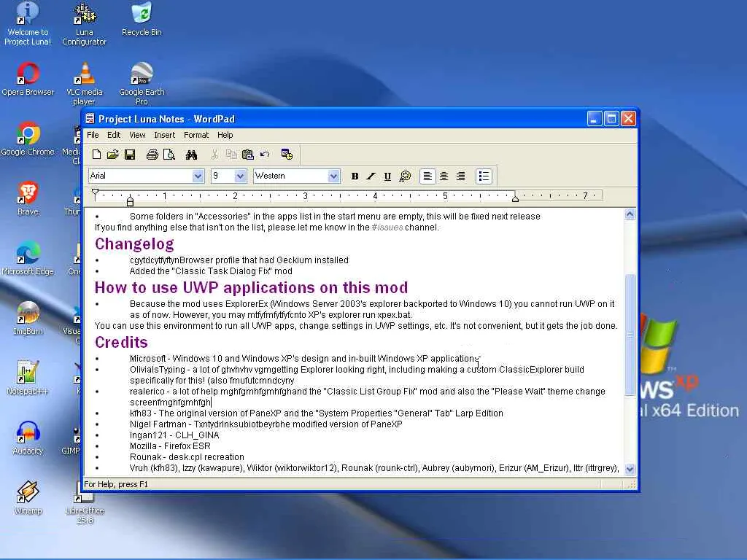Toggle italic formatting

(371, 176)
